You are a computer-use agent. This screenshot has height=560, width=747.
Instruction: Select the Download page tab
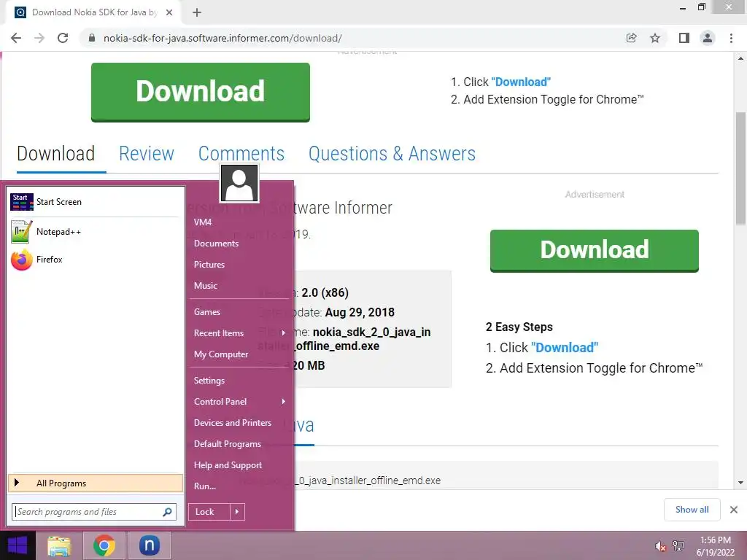[55, 153]
